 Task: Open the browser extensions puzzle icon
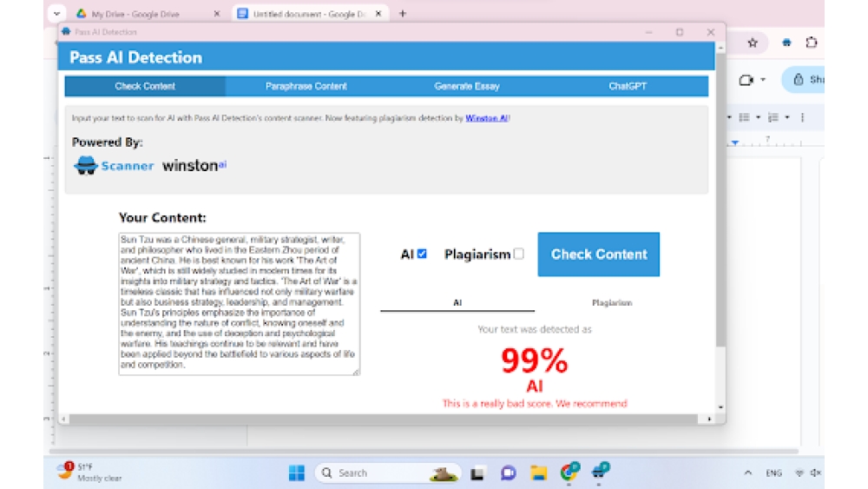coord(812,43)
